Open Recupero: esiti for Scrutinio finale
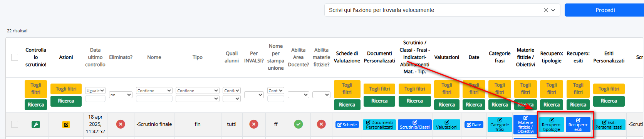Screen dimensions: 644x139 tap(578, 125)
